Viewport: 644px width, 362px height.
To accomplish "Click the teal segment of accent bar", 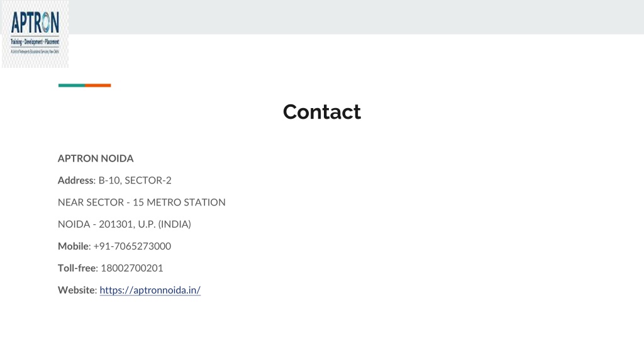I will pyautogui.click(x=72, y=85).
